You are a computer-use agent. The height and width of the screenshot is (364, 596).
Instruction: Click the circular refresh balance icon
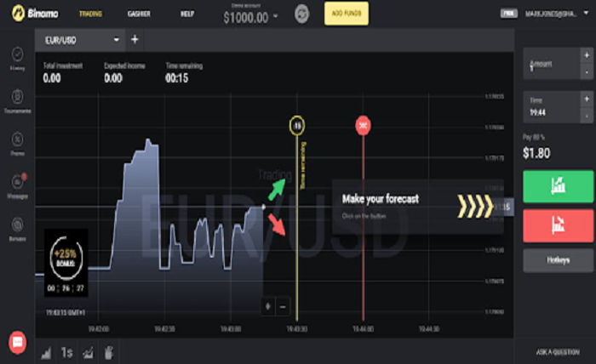pos(301,14)
